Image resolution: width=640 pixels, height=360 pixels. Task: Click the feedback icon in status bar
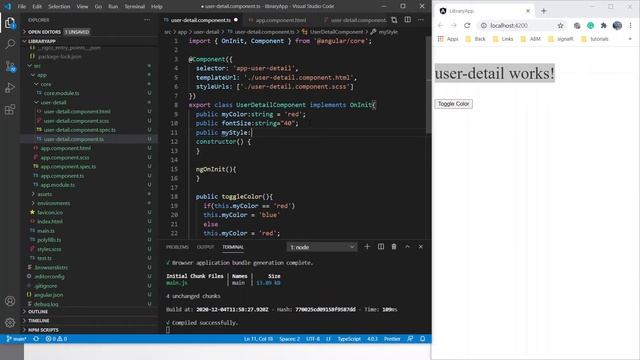410,339
